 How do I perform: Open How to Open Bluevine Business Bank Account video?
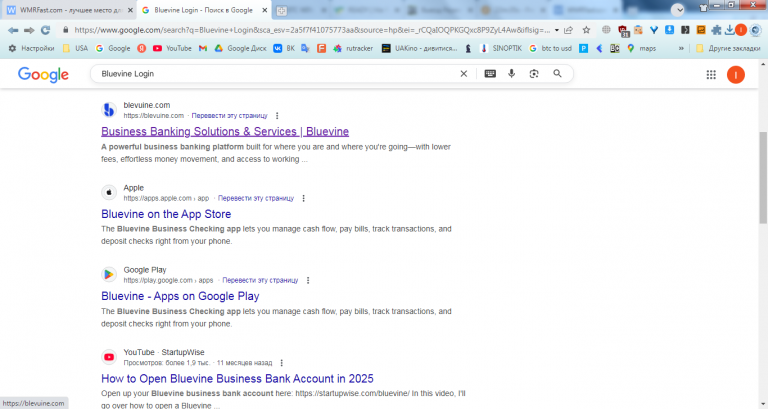(x=237, y=379)
